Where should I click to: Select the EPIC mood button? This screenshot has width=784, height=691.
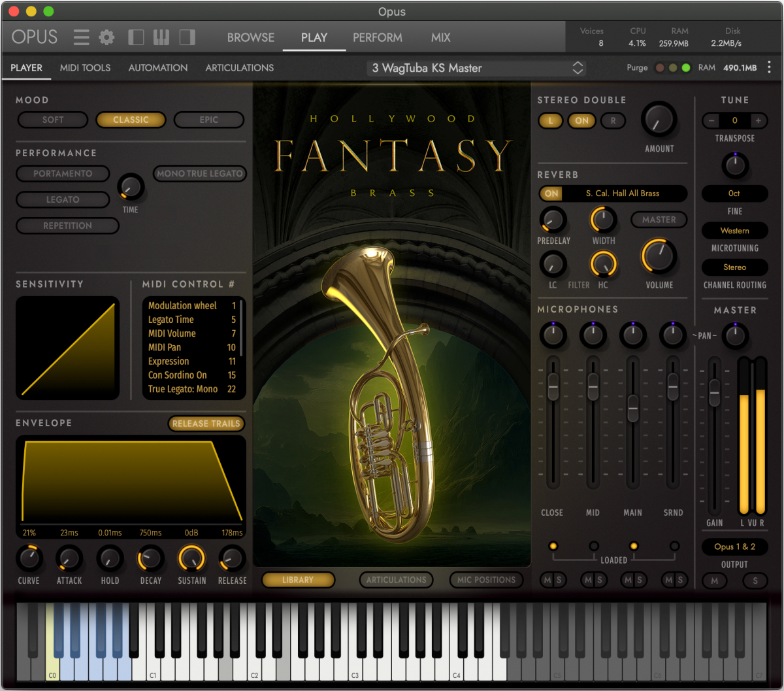pos(208,120)
